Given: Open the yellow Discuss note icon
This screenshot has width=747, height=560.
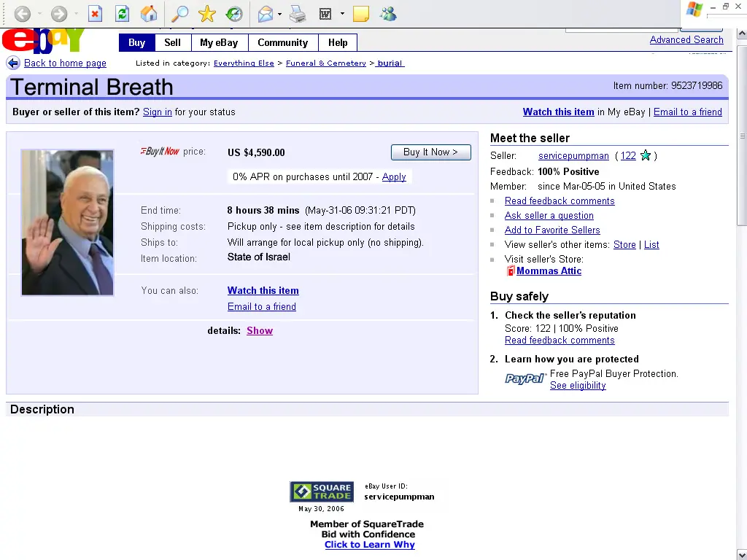Looking at the screenshot, I should point(360,14).
